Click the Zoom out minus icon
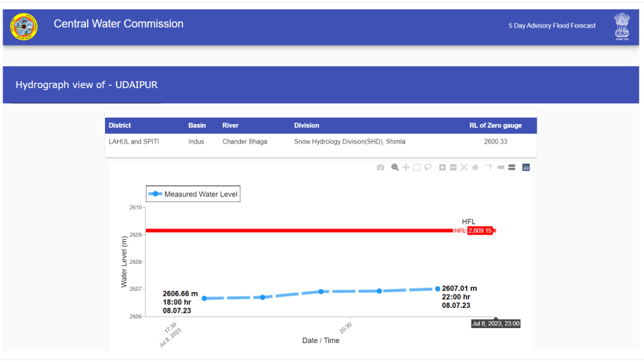The height and width of the screenshot is (362, 644). pos(453,167)
